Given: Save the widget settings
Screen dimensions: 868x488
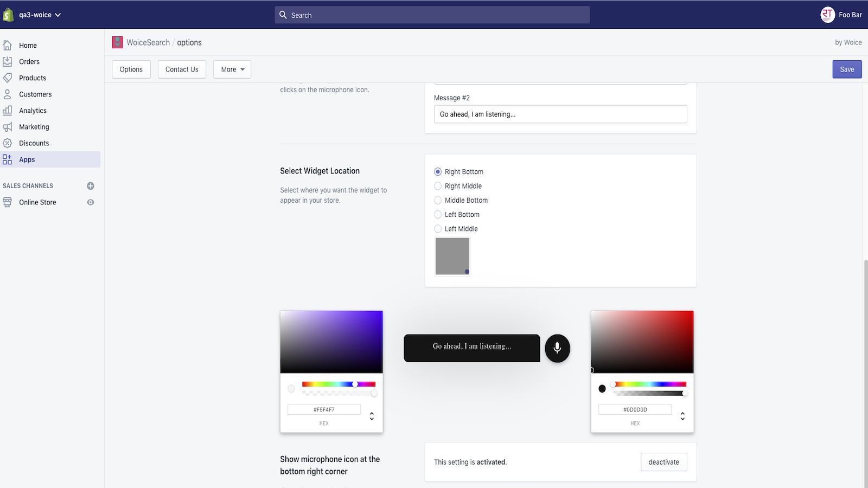Looking at the screenshot, I should point(847,69).
